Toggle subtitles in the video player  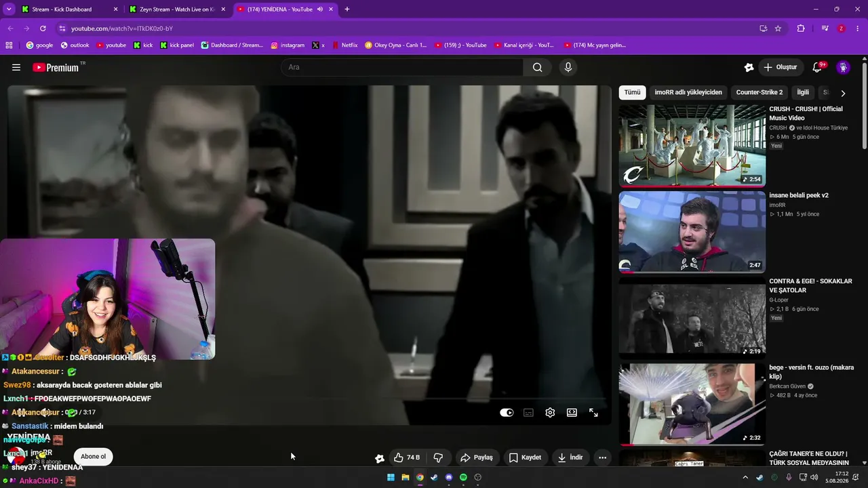pos(528,412)
